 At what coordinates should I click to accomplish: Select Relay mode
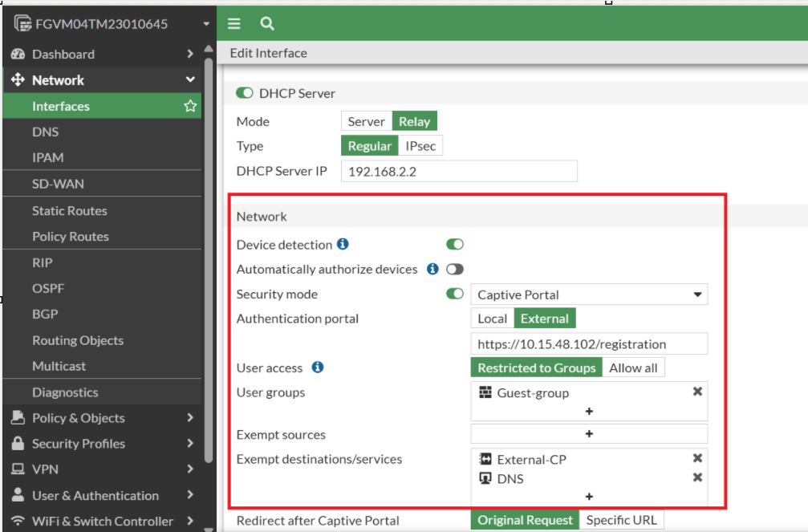(414, 121)
